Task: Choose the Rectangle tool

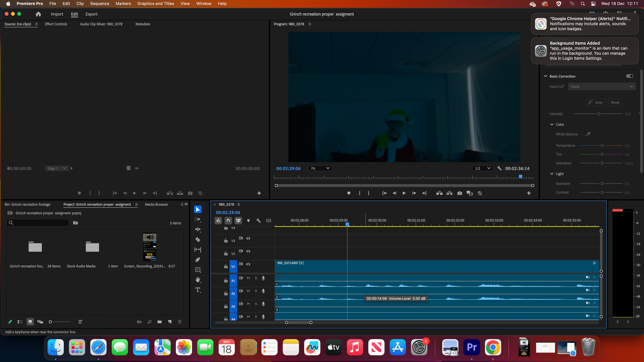Action: pos(198,270)
